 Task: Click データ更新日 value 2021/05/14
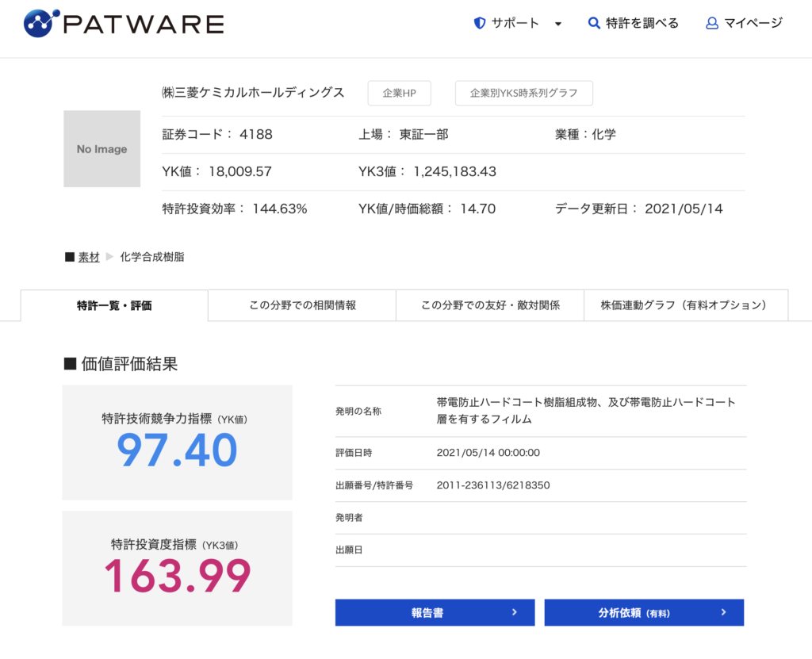pyautogui.click(x=684, y=209)
